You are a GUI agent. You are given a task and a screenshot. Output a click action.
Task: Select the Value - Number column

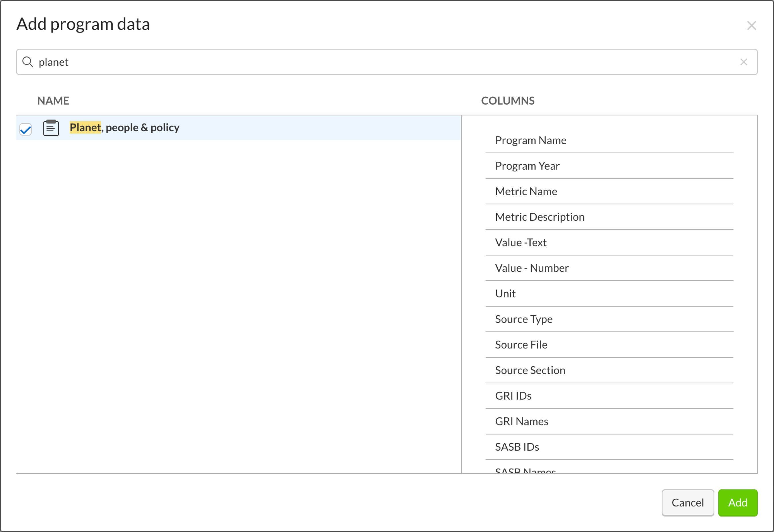609,268
